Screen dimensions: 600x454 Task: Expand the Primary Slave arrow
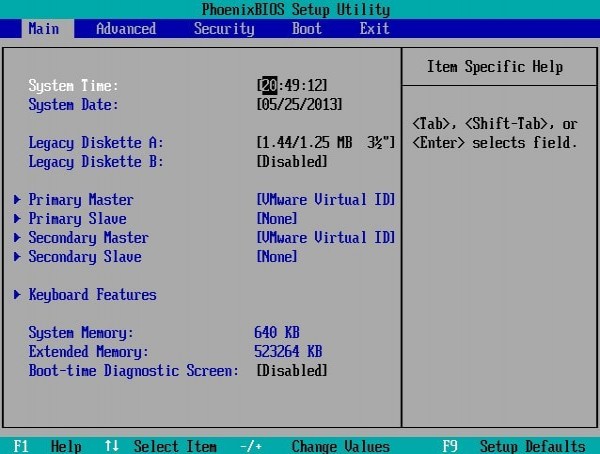point(18,219)
